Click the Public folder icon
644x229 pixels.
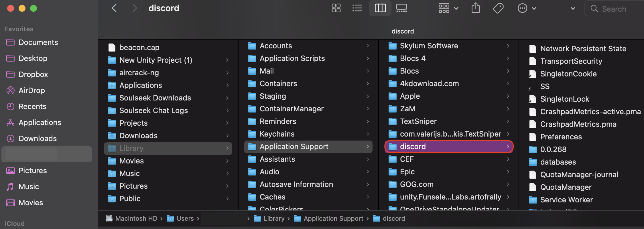(x=112, y=199)
